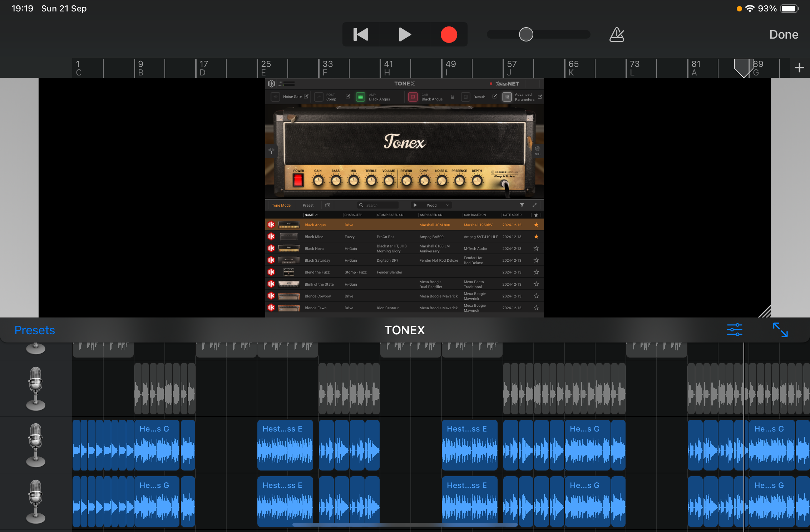Favorite the Blonde Fawn tone model
This screenshot has width=810, height=532.
536,308
